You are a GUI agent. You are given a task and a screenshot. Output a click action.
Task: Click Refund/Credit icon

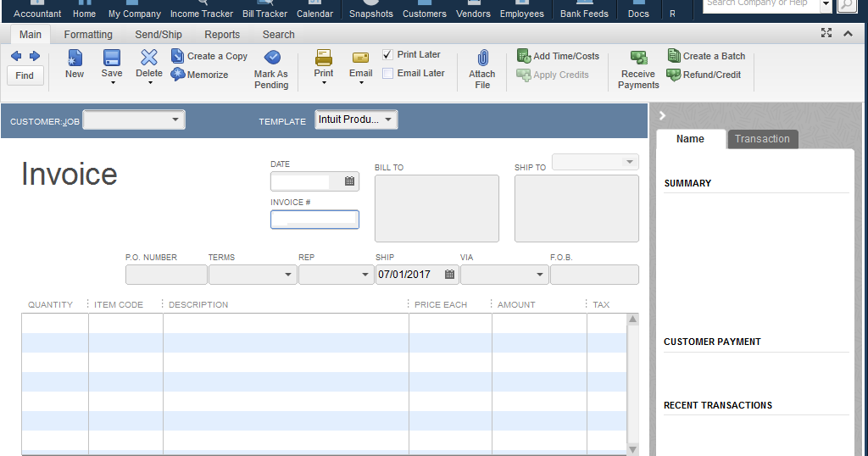(x=674, y=75)
